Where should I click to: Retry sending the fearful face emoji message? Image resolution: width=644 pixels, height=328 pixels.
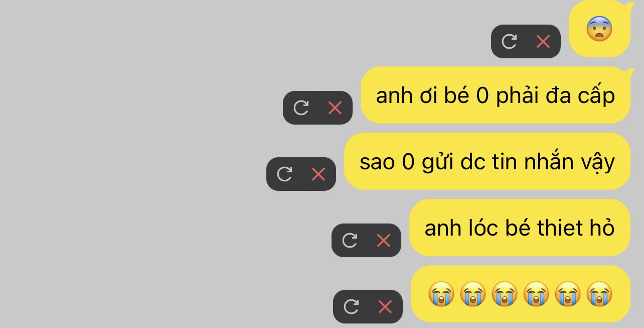tap(509, 41)
